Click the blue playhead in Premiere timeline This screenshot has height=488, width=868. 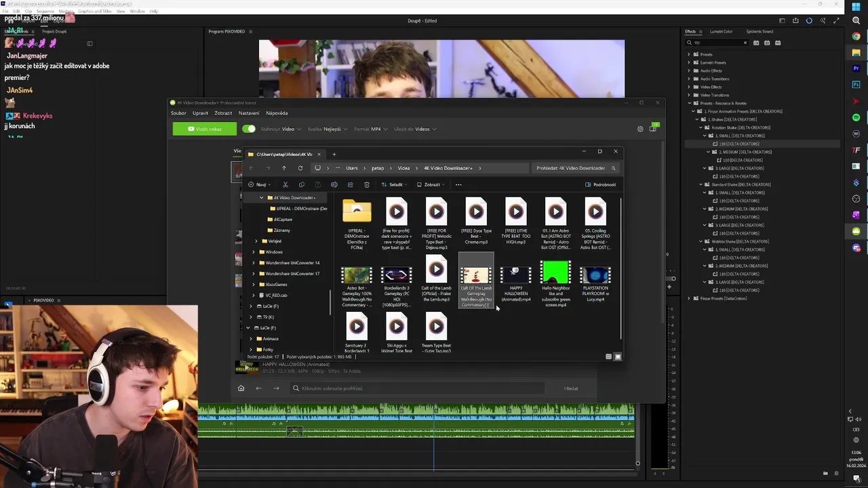click(x=434, y=437)
